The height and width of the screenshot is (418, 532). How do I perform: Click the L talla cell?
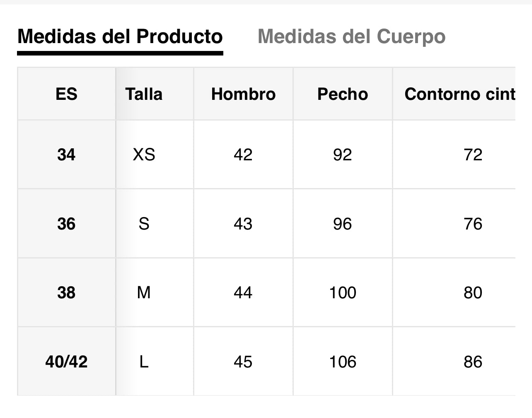click(144, 362)
